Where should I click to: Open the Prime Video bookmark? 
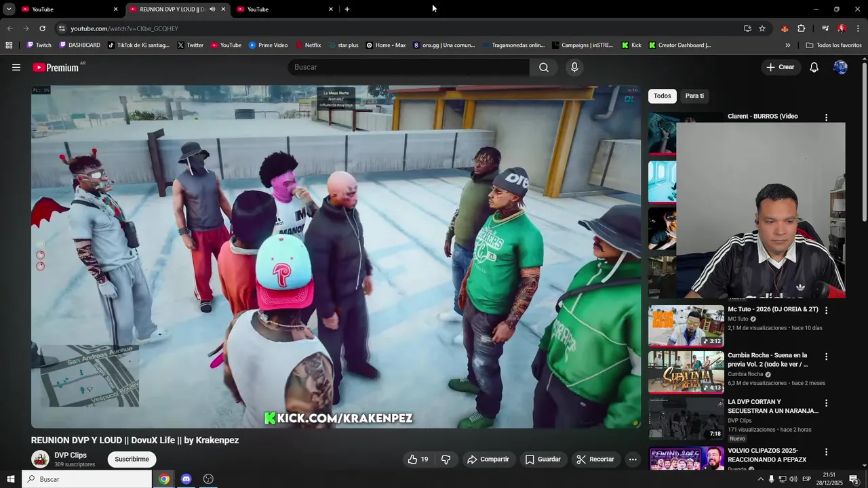pyautogui.click(x=268, y=45)
